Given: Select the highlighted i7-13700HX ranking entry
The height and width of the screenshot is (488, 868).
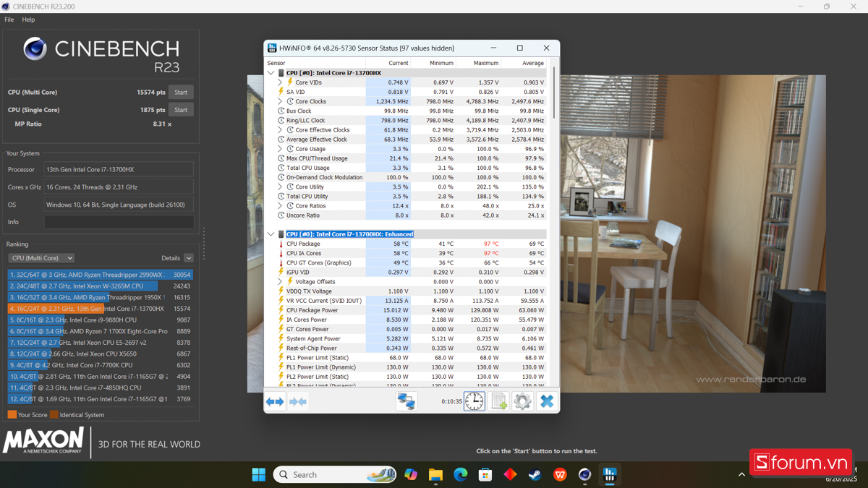Looking at the screenshot, I should click(x=101, y=309).
